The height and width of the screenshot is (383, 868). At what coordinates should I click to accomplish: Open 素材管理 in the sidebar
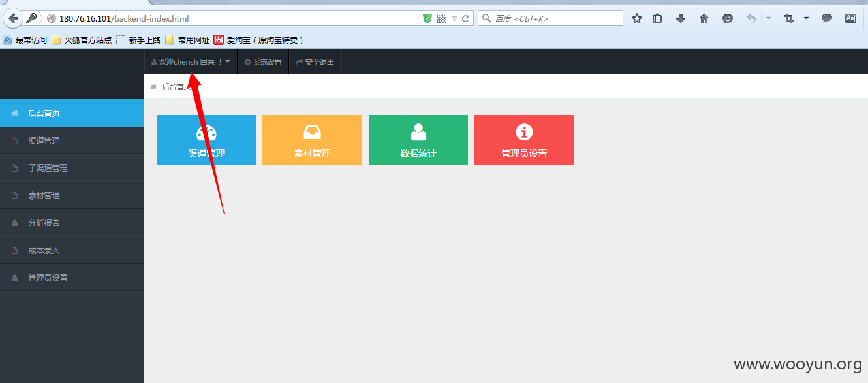tap(72, 195)
